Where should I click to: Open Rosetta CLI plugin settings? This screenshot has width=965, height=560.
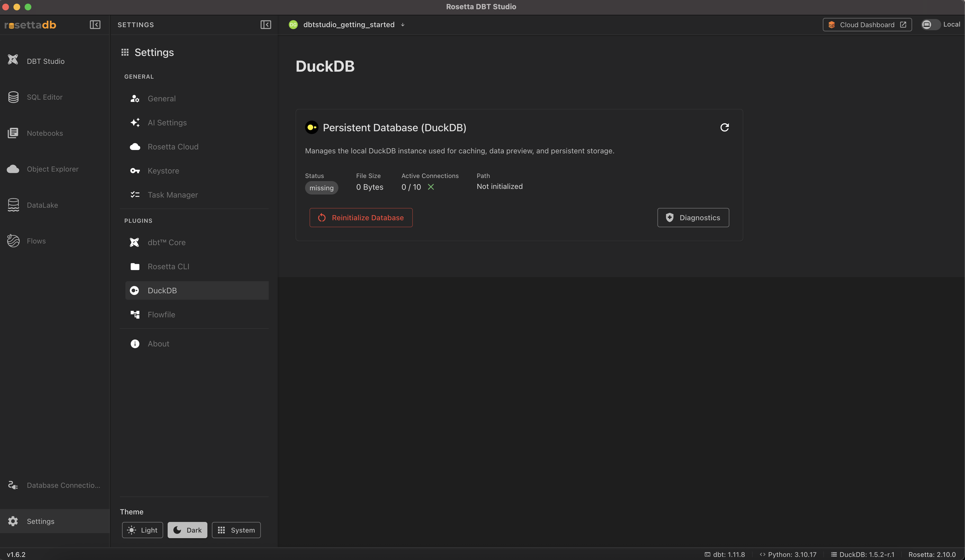pos(197,267)
